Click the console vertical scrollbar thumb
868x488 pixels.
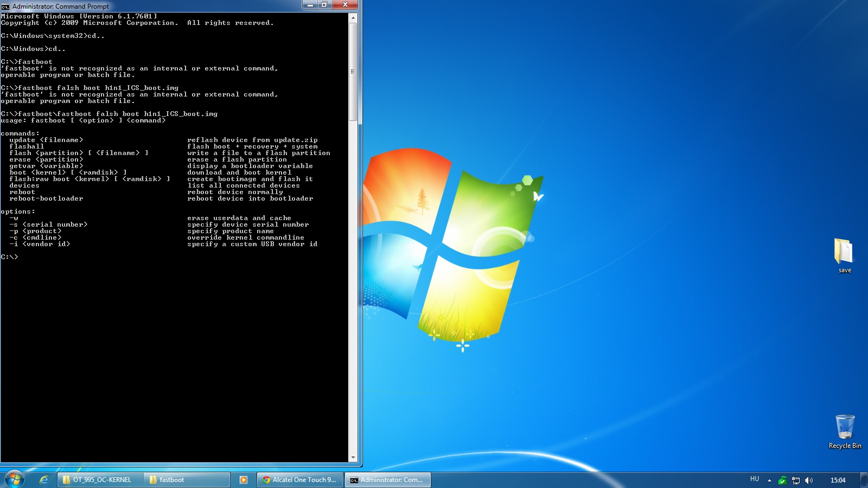353,72
